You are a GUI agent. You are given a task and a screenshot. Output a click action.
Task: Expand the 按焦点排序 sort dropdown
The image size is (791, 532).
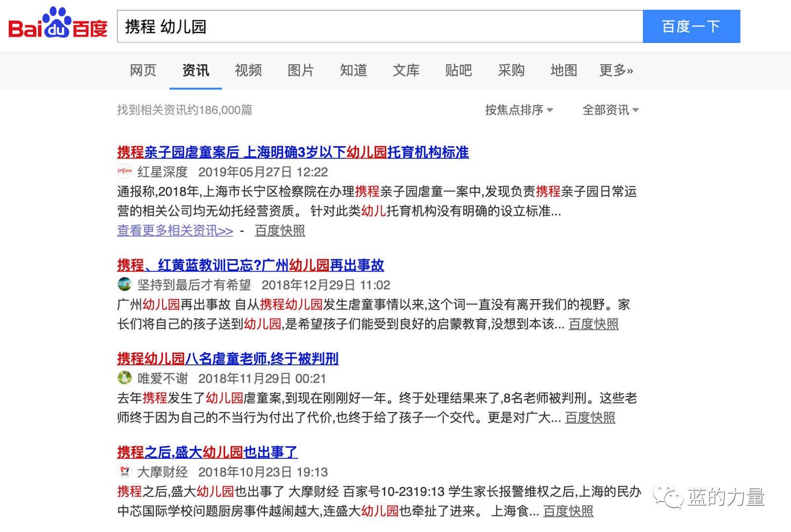(519, 110)
